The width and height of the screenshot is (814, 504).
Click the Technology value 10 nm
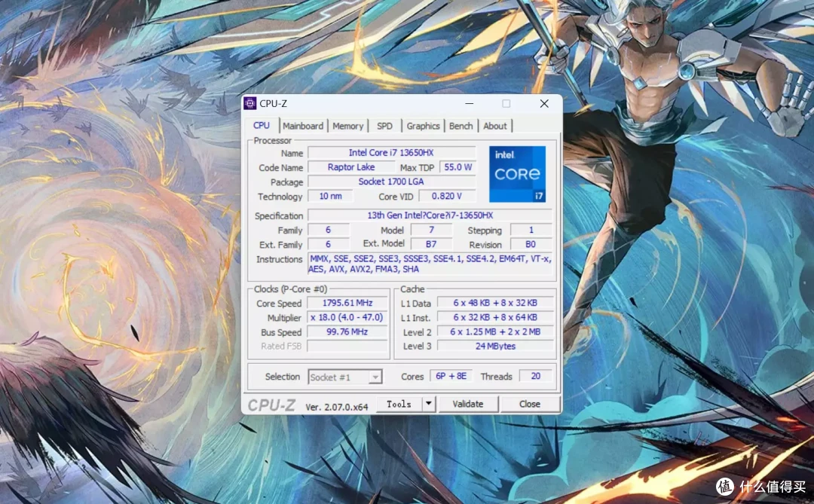(x=330, y=196)
